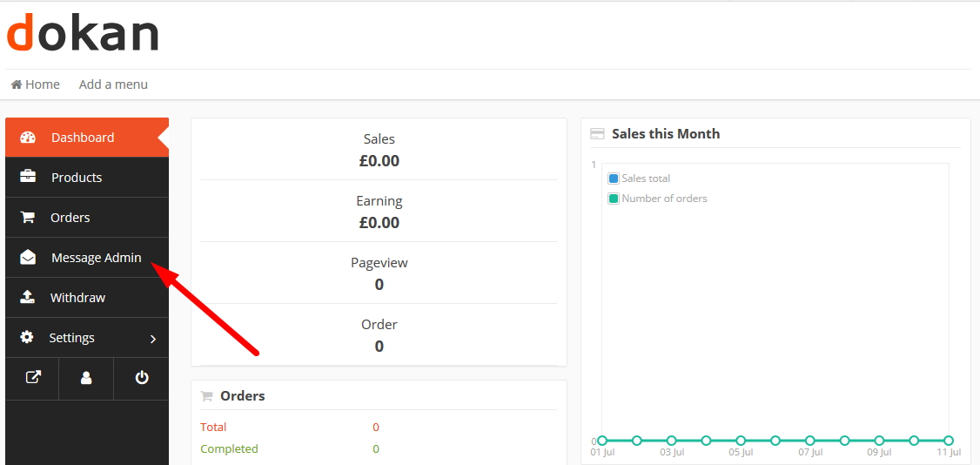980x465 pixels.
Task: Click the dokan logo
Action: pyautogui.click(x=83, y=32)
